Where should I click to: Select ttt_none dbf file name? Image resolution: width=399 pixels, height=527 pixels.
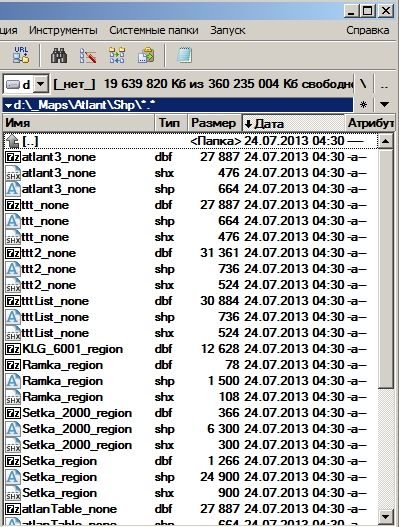pos(45,205)
